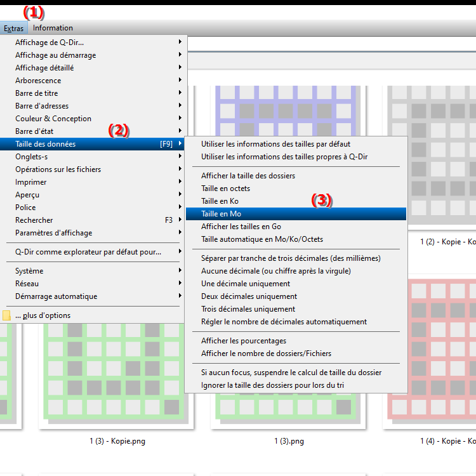Viewport: 476px width, 476px height.
Task: Open the Réseau submenu
Action: [92, 284]
